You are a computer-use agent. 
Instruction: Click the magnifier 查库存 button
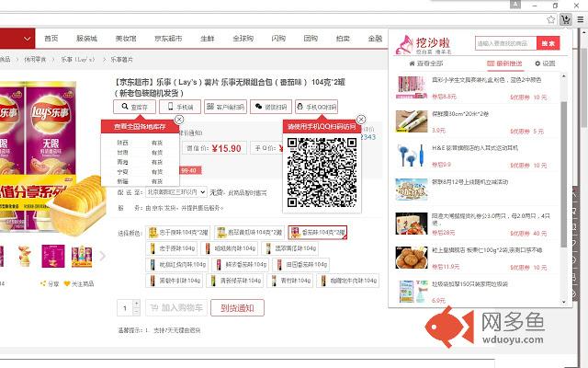point(134,107)
